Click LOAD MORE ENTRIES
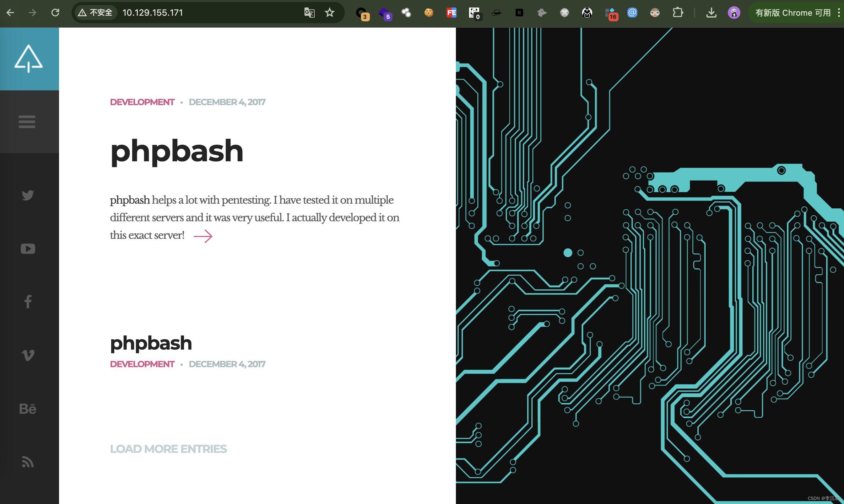This screenshot has width=844, height=504. pyautogui.click(x=168, y=449)
